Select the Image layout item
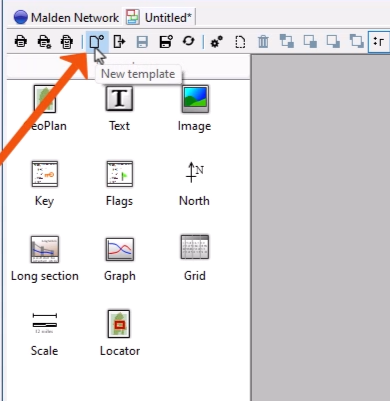Image resolution: width=390 pixels, height=401 pixels. point(195,108)
